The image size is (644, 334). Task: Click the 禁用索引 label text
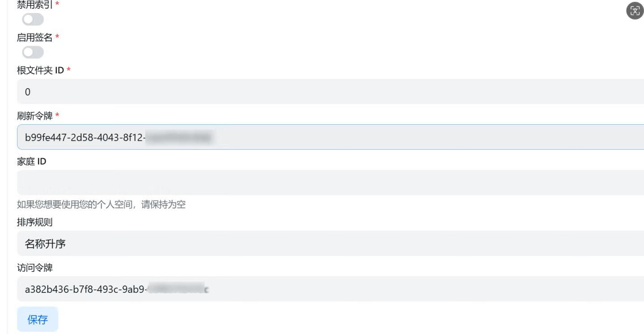point(34,5)
